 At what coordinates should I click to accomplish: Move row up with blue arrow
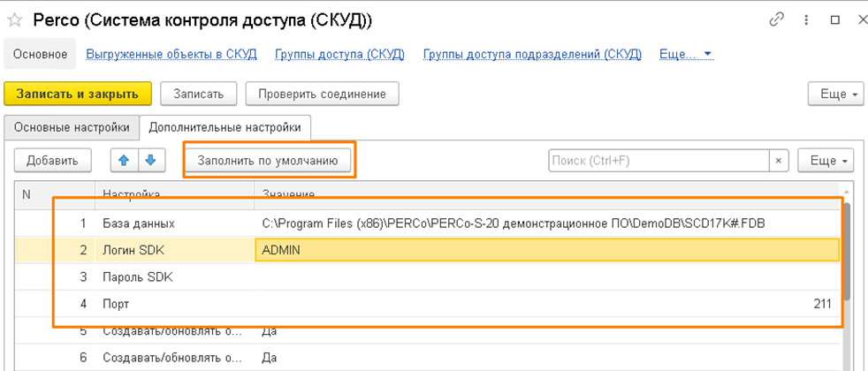pos(123,160)
